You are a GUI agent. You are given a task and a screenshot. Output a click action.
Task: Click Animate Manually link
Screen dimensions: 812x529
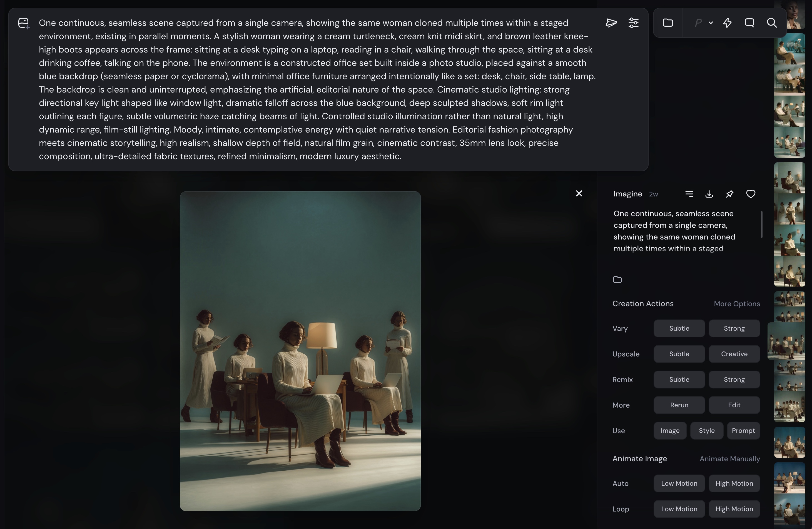(x=729, y=459)
